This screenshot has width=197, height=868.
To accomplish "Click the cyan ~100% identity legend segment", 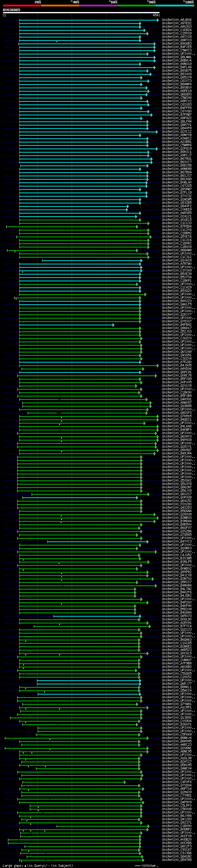I will click(175, 6).
